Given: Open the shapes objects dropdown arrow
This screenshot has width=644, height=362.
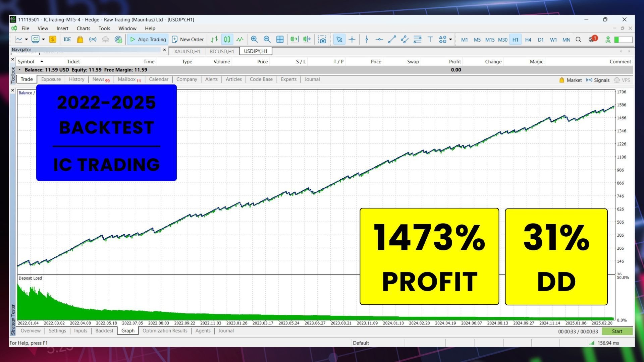Looking at the screenshot, I should pos(450,40).
